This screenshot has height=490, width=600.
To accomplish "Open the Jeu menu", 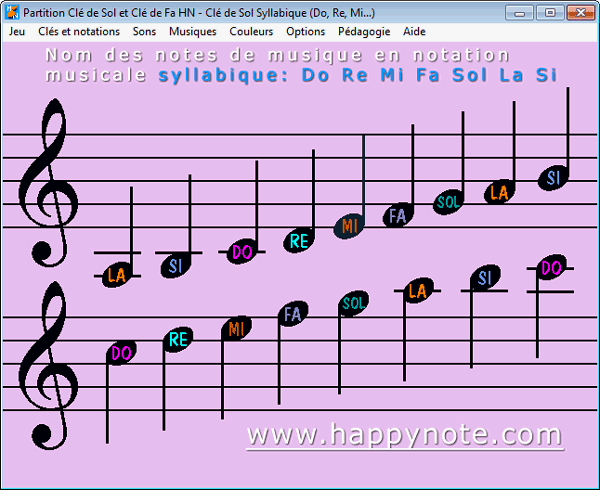I will pyautogui.click(x=17, y=32).
